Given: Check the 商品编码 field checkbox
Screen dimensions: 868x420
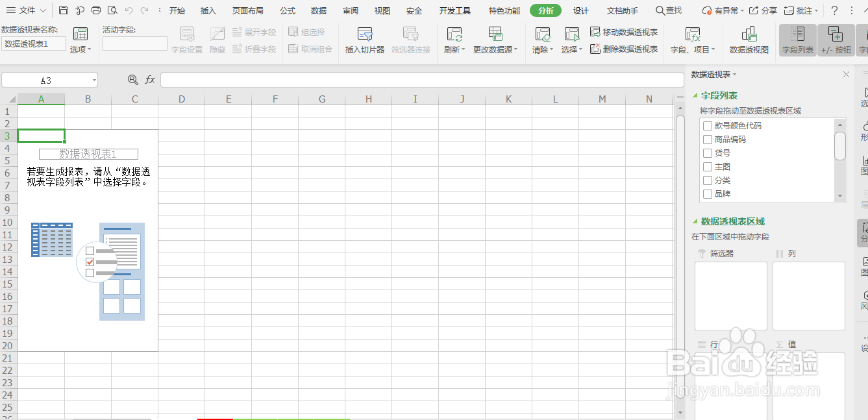Looking at the screenshot, I should 708,140.
